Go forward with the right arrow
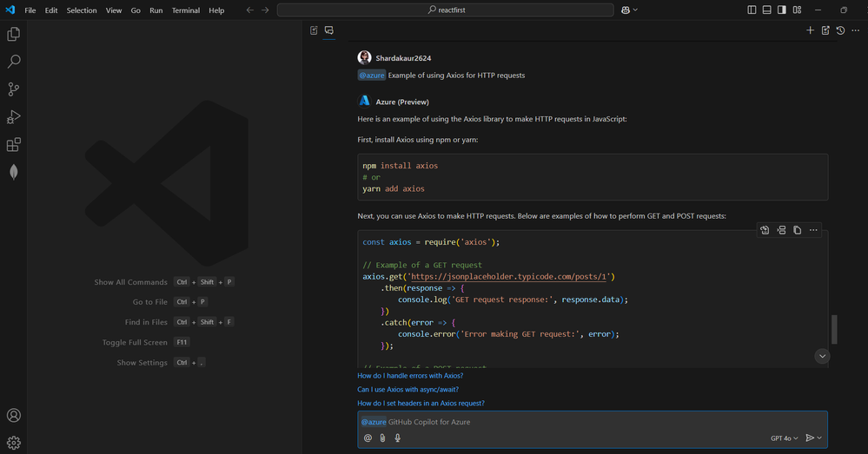This screenshot has width=868, height=454. click(265, 10)
